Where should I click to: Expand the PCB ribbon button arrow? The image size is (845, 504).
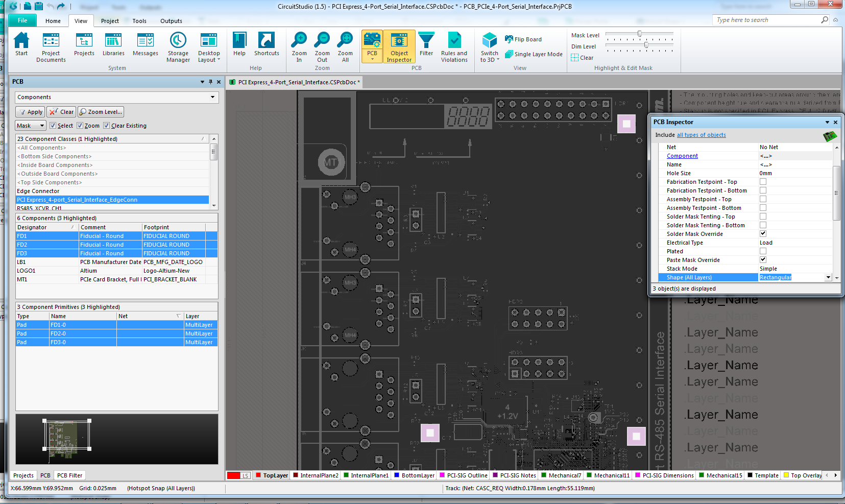[372, 59]
